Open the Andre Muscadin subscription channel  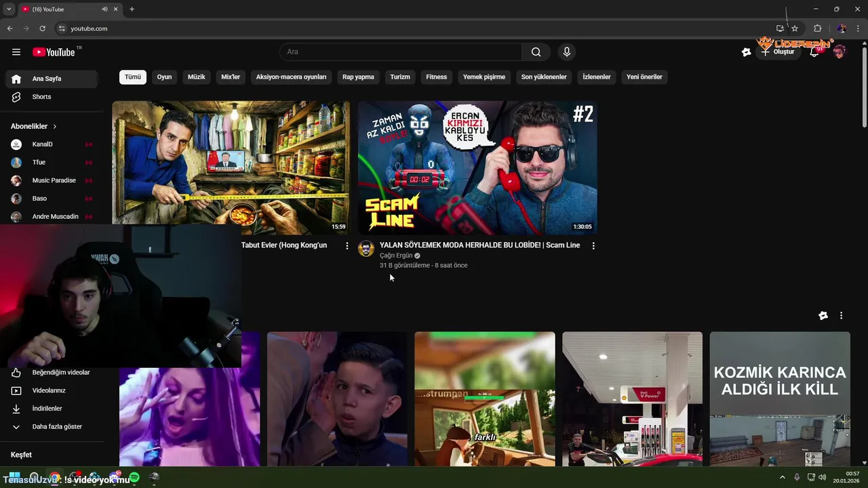pos(52,217)
